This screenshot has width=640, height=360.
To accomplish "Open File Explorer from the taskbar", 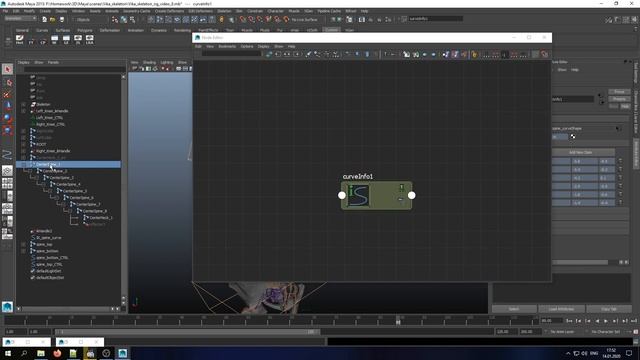I will click(x=41, y=353).
